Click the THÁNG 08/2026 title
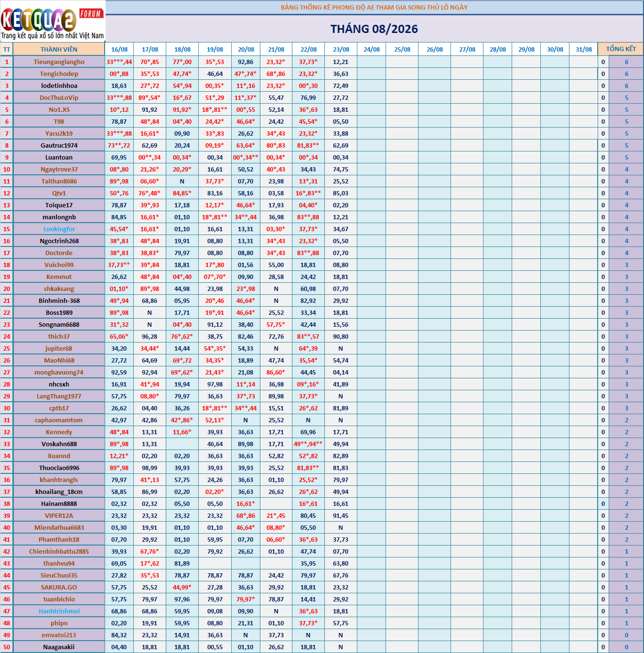Screen dimensions: 644x653 point(374,29)
